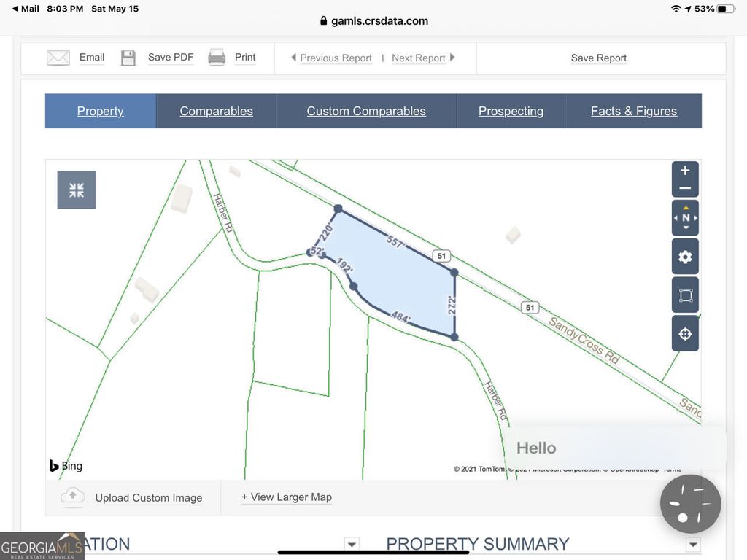This screenshot has width=747, height=560.
Task: Recenter map with the crosshair icon
Action: point(685,334)
